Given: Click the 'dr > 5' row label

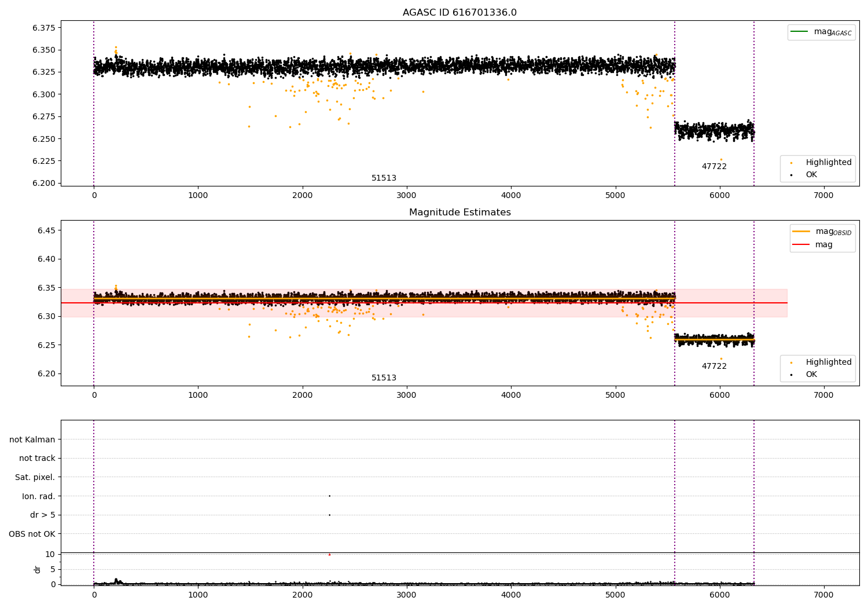Looking at the screenshot, I should [x=43, y=515].
